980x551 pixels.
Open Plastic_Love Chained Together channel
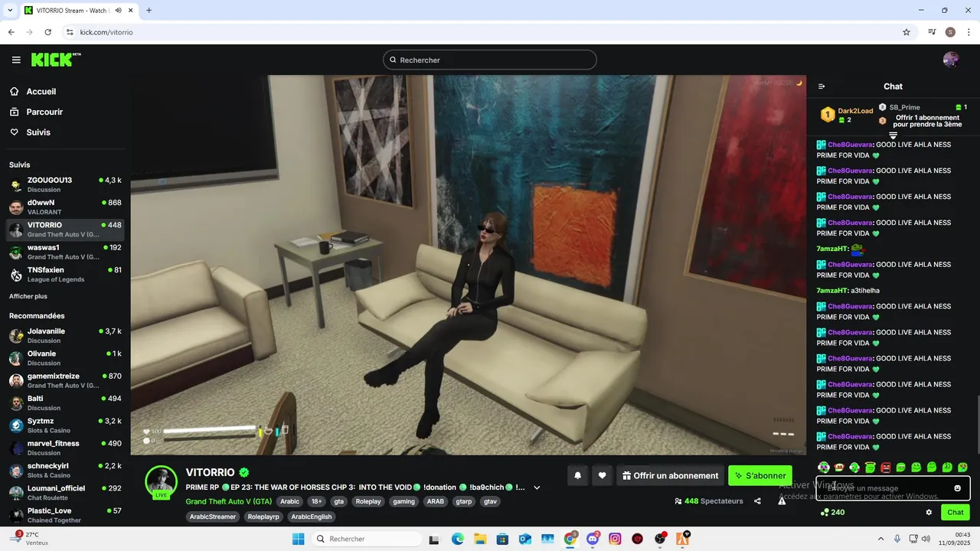[65, 515]
